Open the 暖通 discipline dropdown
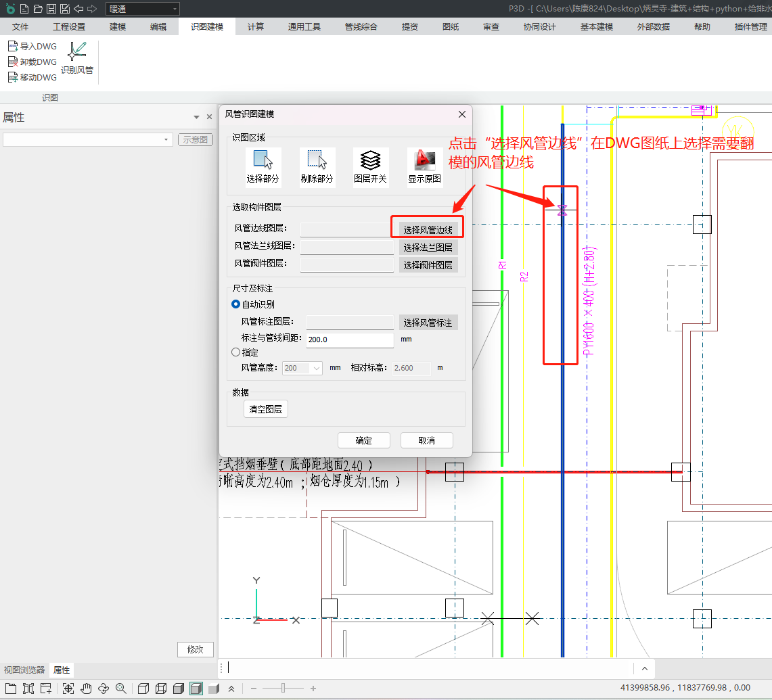This screenshot has height=700, width=772. [142, 9]
